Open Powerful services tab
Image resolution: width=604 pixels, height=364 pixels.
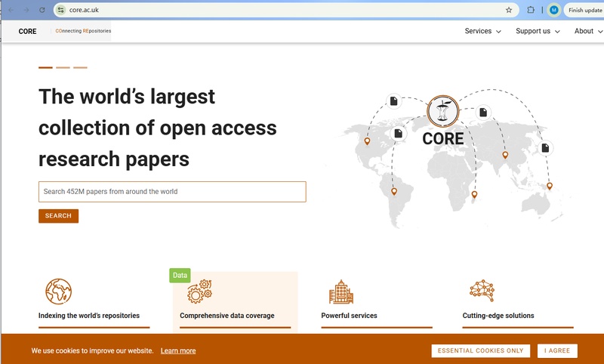tap(349, 316)
